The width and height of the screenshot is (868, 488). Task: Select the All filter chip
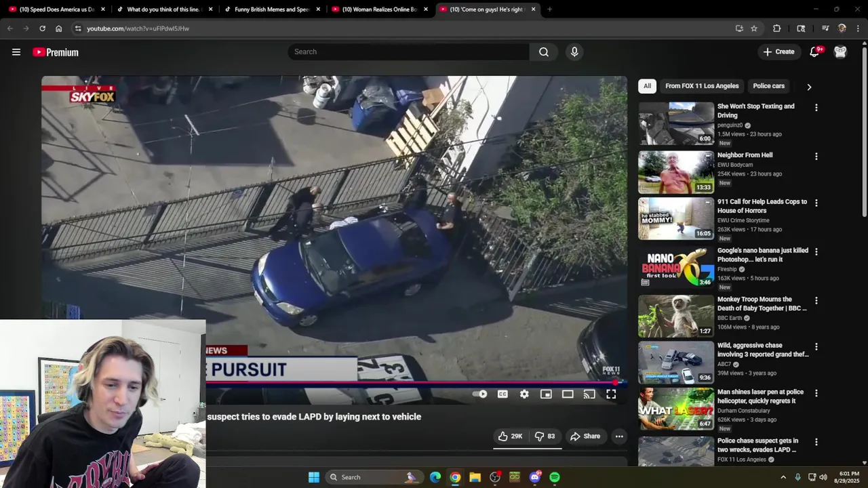pos(647,86)
